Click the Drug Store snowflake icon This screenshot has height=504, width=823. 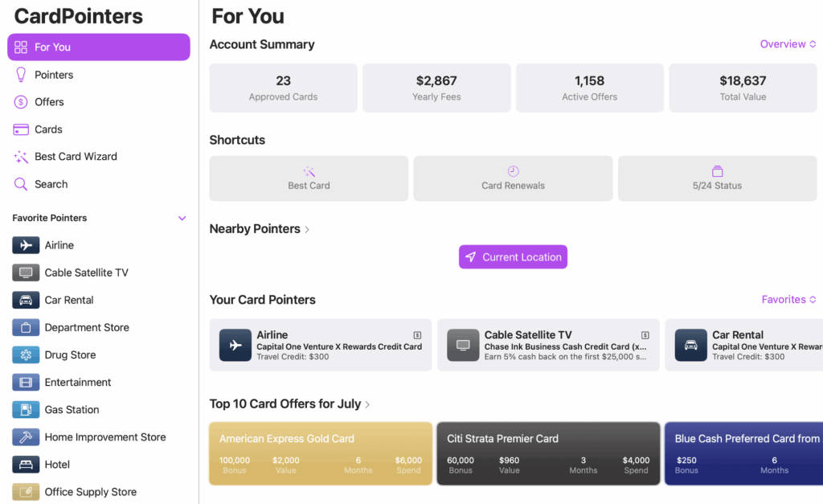point(26,354)
